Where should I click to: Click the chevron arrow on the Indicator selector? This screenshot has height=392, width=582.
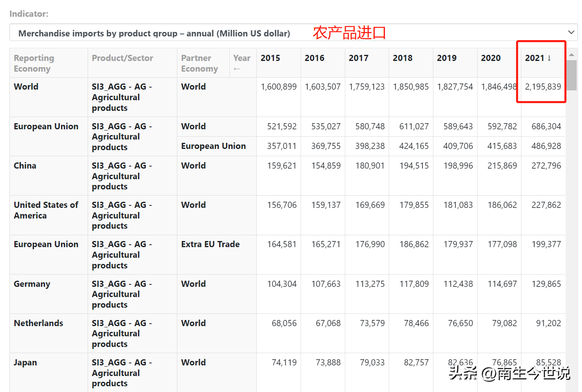[571, 32]
